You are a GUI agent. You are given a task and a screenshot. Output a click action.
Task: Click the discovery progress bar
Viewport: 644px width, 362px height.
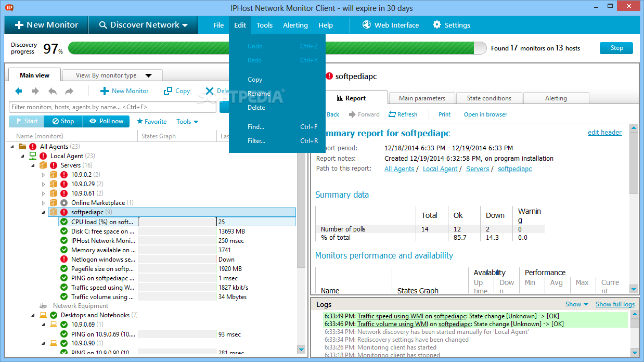point(278,48)
